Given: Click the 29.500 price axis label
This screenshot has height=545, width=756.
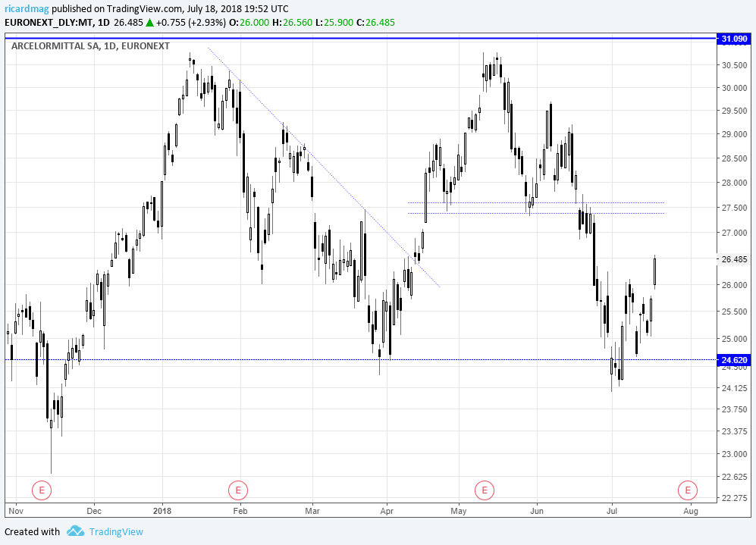Looking at the screenshot, I should click(x=734, y=111).
